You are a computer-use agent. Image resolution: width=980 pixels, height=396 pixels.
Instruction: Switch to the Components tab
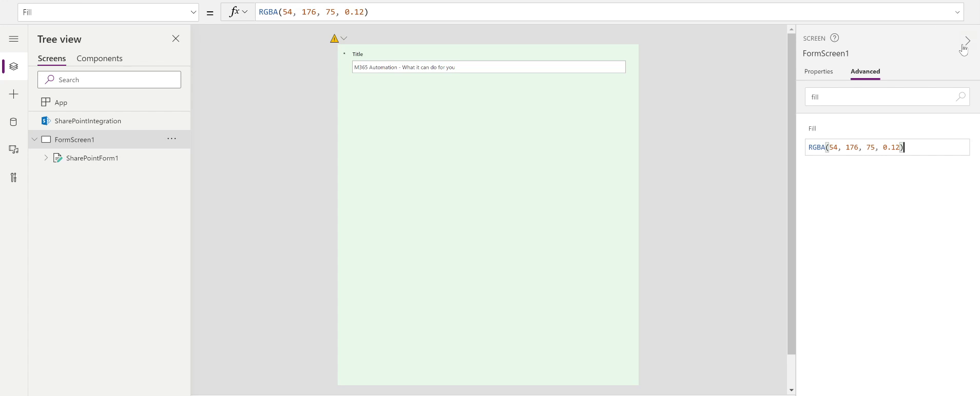click(x=100, y=59)
